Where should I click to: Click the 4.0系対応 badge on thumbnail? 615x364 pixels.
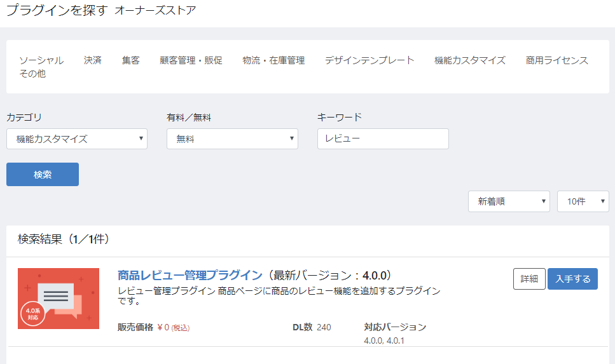[x=32, y=314]
